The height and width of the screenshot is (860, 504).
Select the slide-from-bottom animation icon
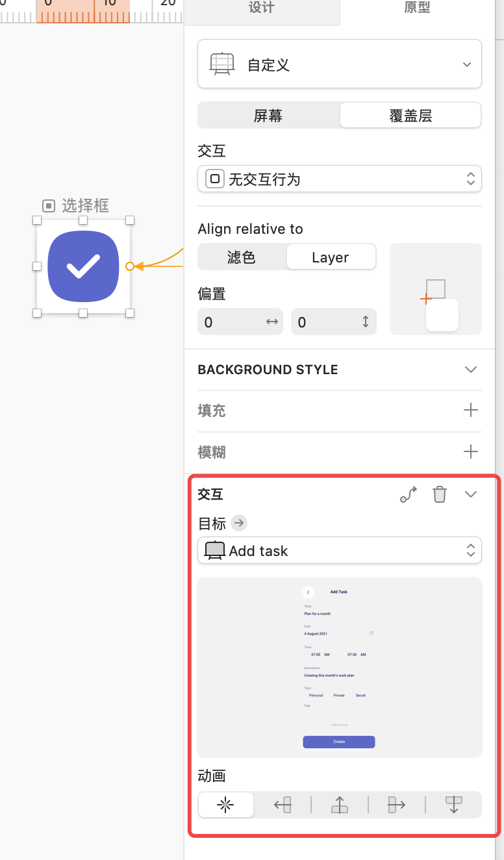pos(340,805)
